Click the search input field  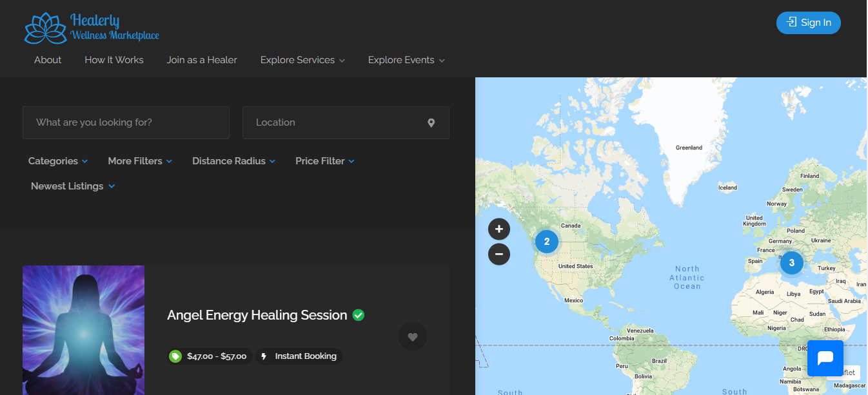(126, 122)
